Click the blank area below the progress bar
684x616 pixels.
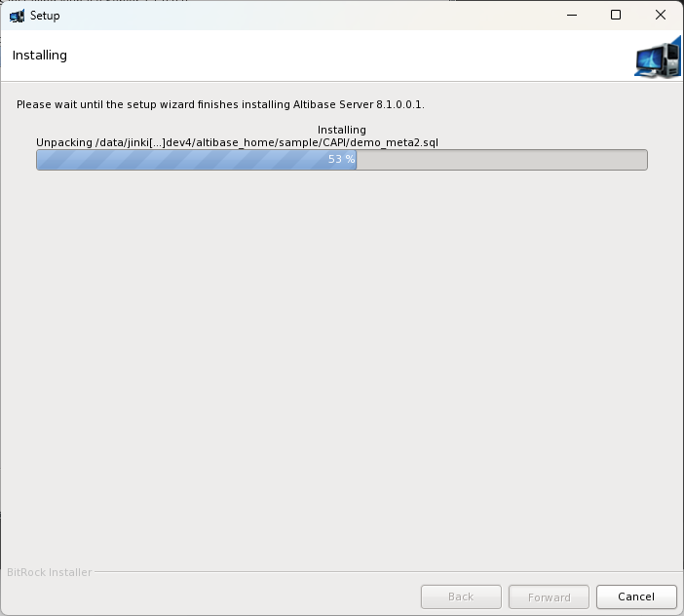(341, 370)
